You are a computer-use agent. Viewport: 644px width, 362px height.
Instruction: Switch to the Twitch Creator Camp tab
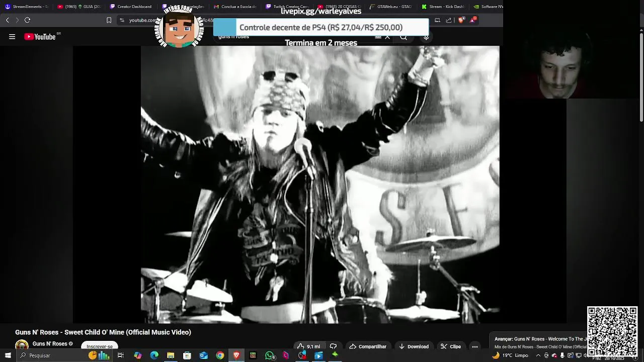287,7
